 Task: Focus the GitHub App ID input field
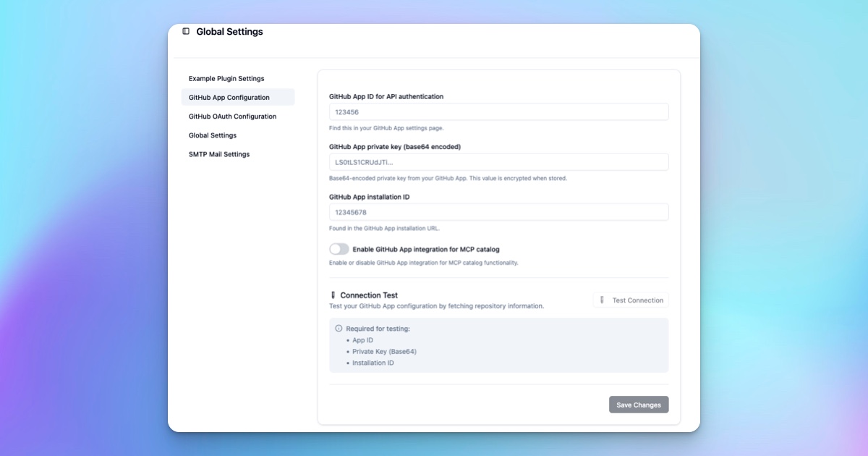498,112
